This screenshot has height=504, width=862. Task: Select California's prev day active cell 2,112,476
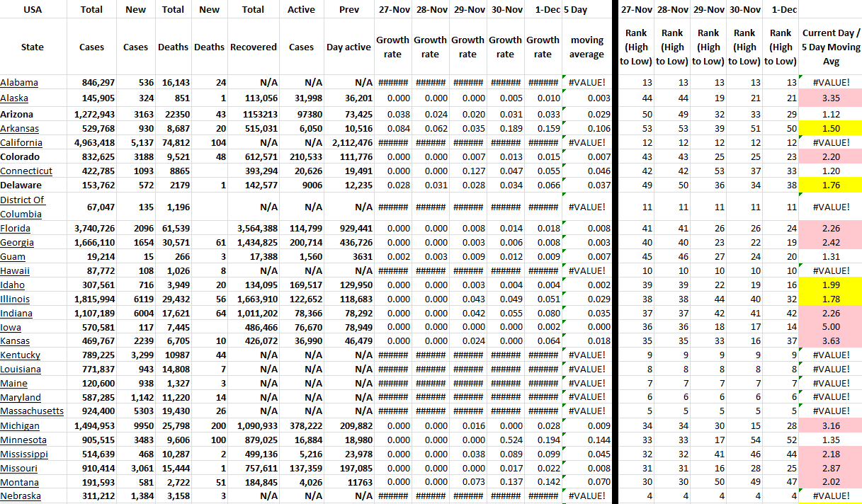click(x=348, y=143)
